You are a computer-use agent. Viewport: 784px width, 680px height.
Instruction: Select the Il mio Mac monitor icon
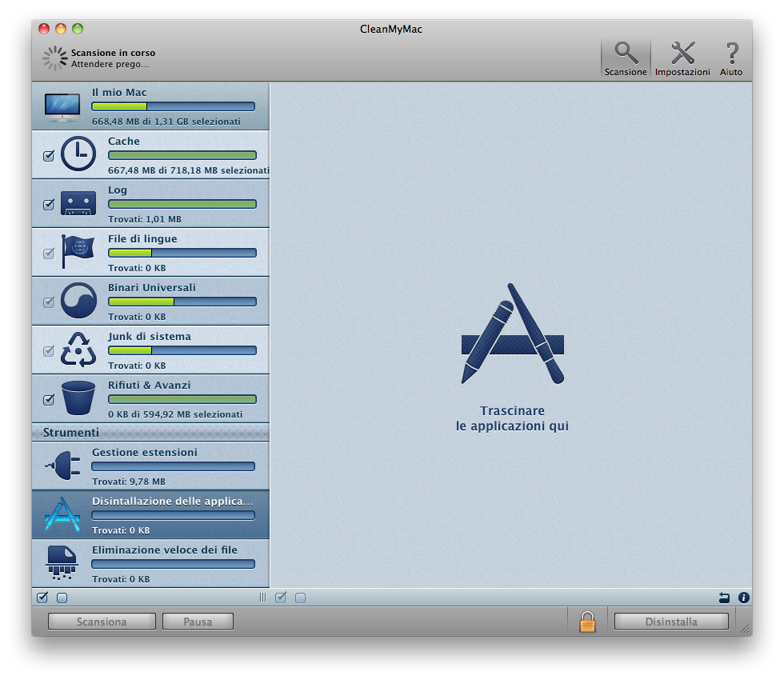tap(62, 106)
